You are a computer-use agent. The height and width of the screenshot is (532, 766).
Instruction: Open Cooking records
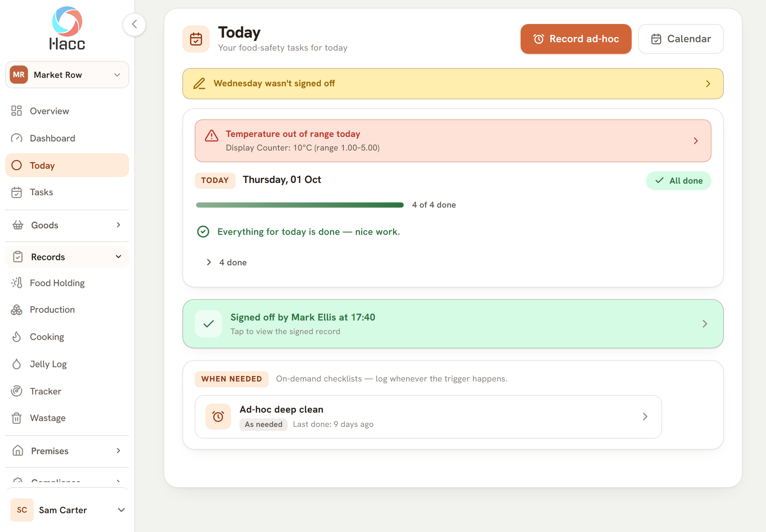(x=67, y=337)
